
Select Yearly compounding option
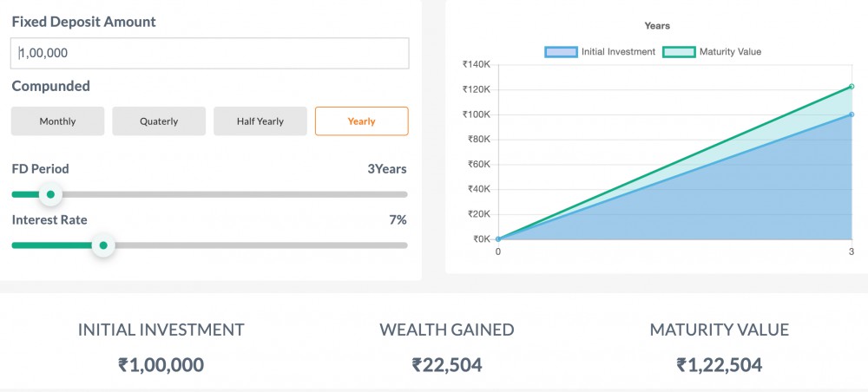point(361,121)
